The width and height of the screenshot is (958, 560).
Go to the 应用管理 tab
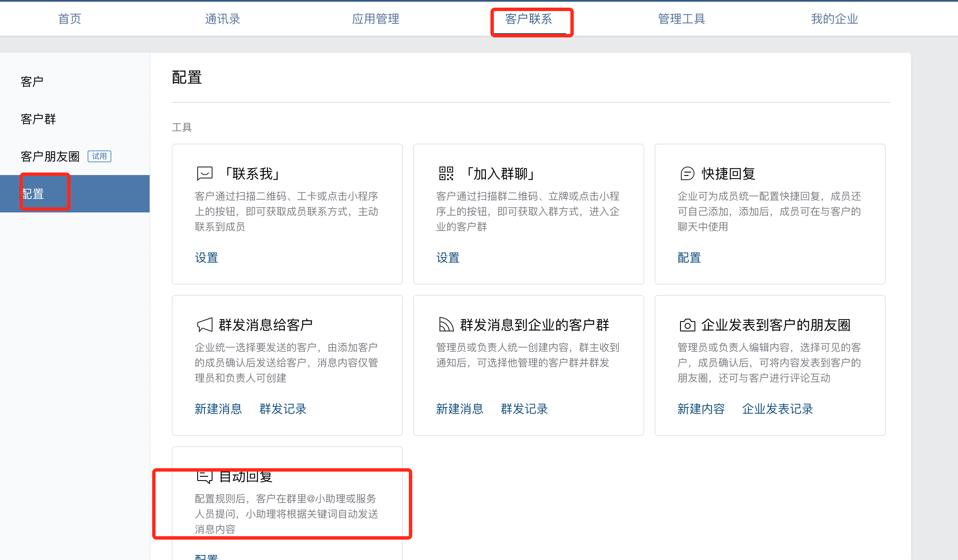pos(376,19)
